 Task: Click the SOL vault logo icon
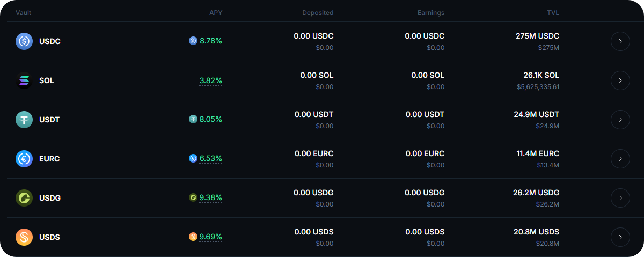click(24, 80)
